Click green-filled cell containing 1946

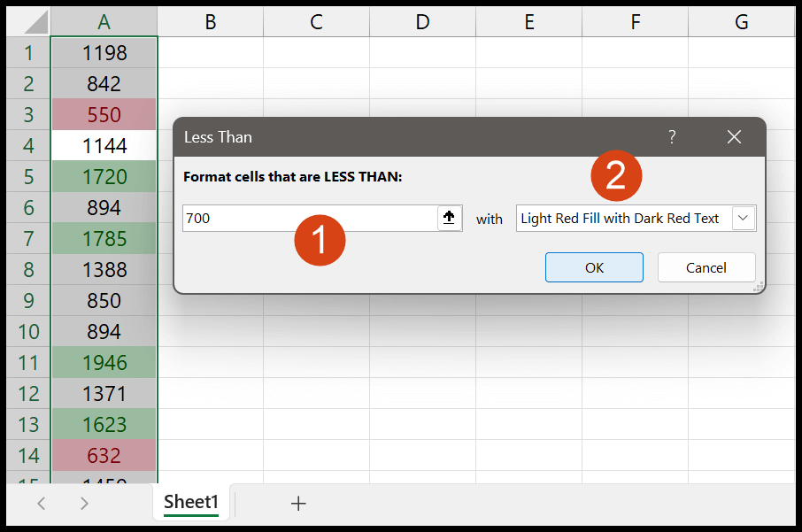coord(104,362)
